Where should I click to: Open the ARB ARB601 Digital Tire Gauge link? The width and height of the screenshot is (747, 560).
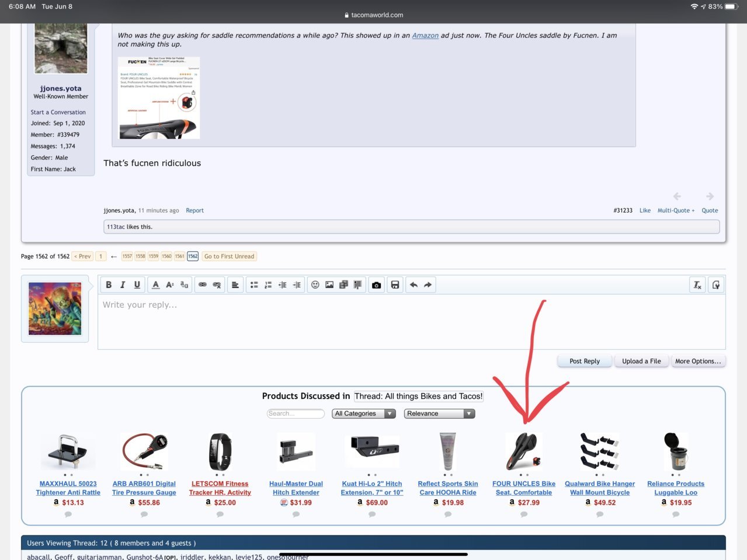pos(144,488)
